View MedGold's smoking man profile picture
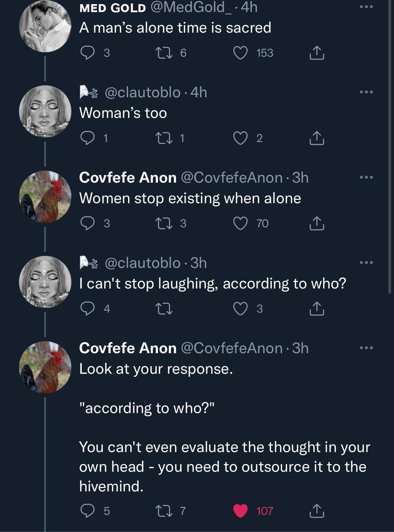 click(45, 25)
